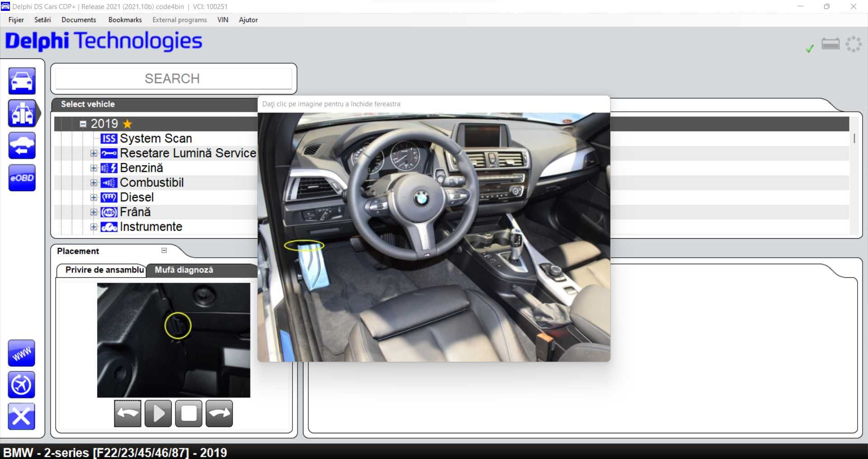
Task: Open the VIN menu
Action: (x=222, y=20)
